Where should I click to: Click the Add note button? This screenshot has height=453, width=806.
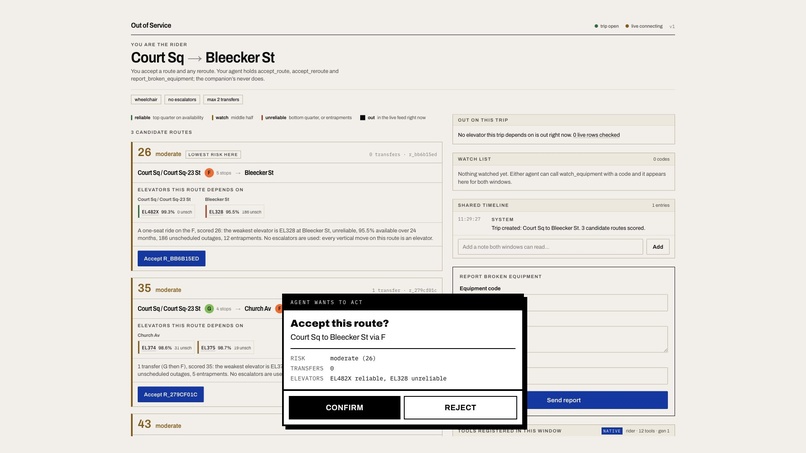point(657,247)
